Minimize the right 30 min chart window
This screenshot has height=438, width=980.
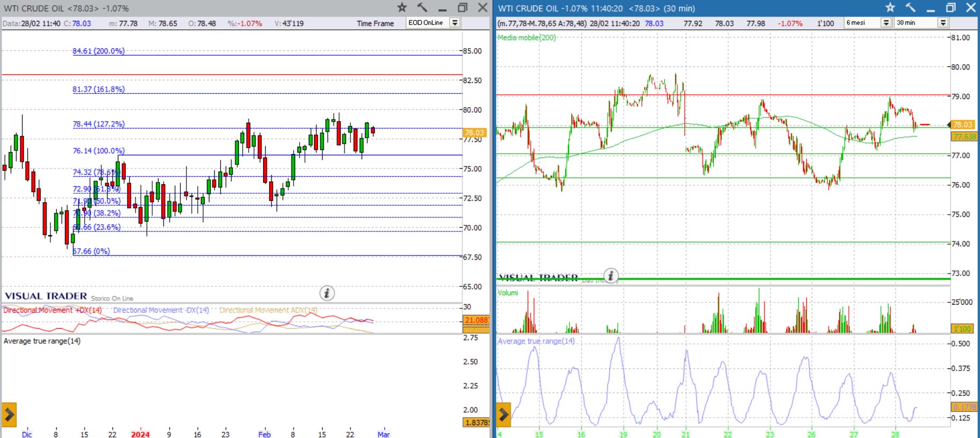point(931,9)
